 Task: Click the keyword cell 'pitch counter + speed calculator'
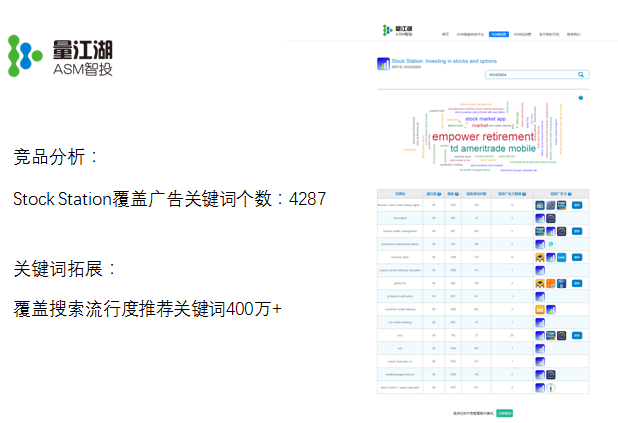(400, 388)
